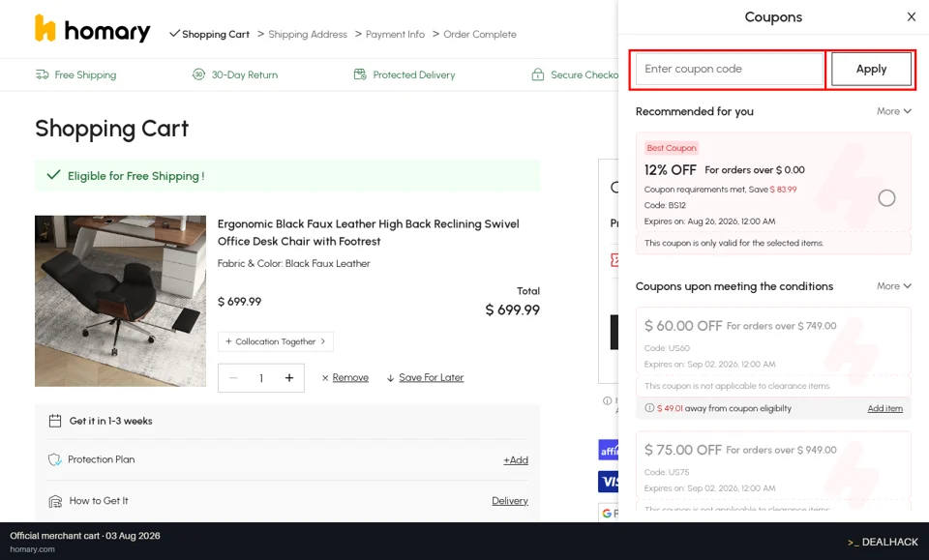
Task: Click the 'Code: US75' text
Action: coord(667,472)
